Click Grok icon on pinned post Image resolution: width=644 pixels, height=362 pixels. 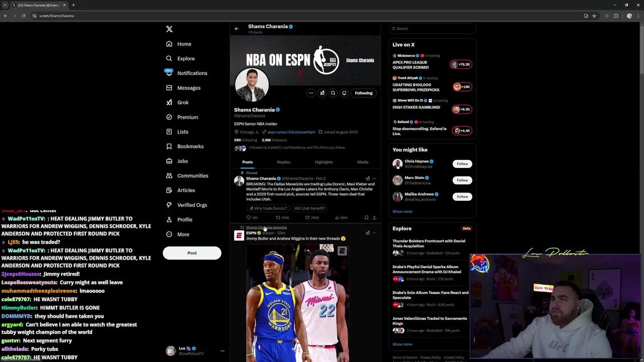coord(367,178)
